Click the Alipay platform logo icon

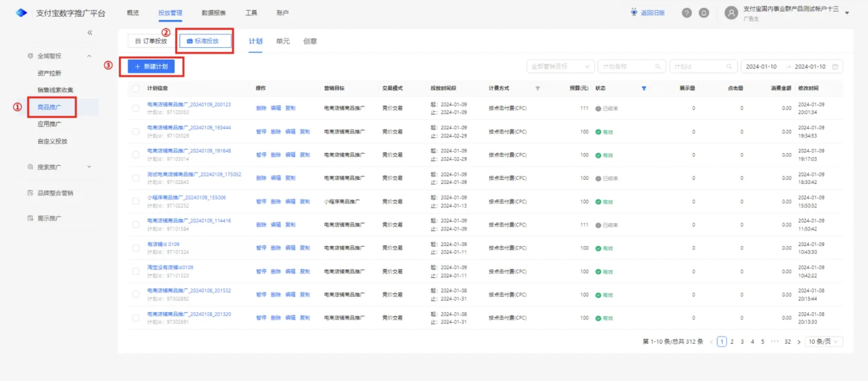(21, 13)
